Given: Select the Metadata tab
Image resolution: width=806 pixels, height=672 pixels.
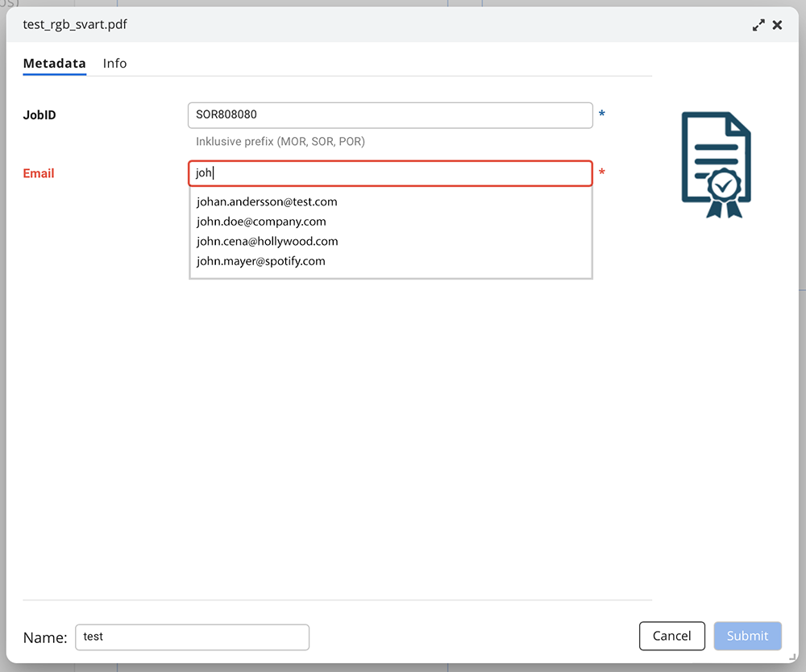Looking at the screenshot, I should point(54,64).
